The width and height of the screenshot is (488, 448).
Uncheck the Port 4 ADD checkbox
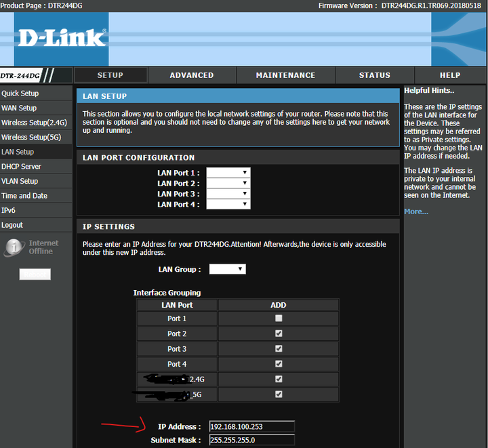(x=279, y=364)
